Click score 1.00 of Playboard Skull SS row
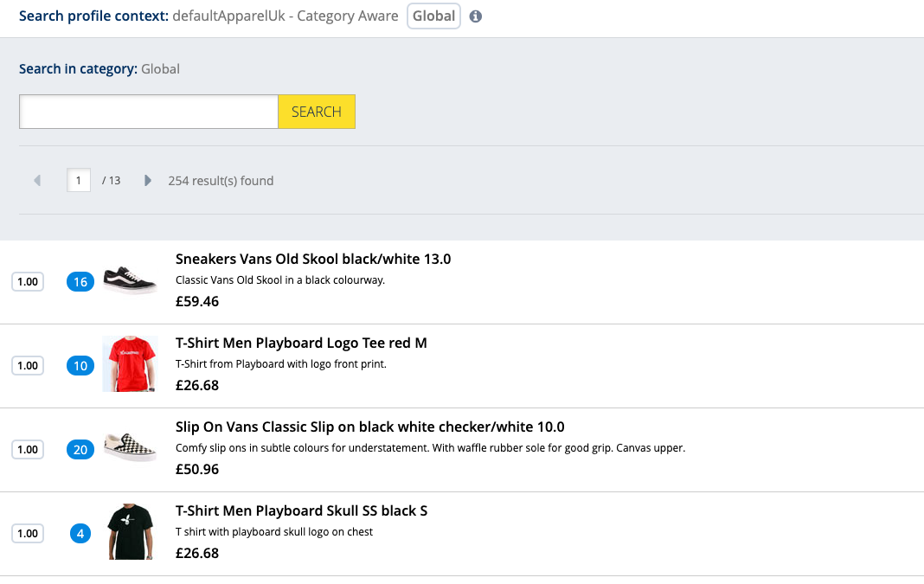Viewport: 924px width, 584px height. [28, 533]
